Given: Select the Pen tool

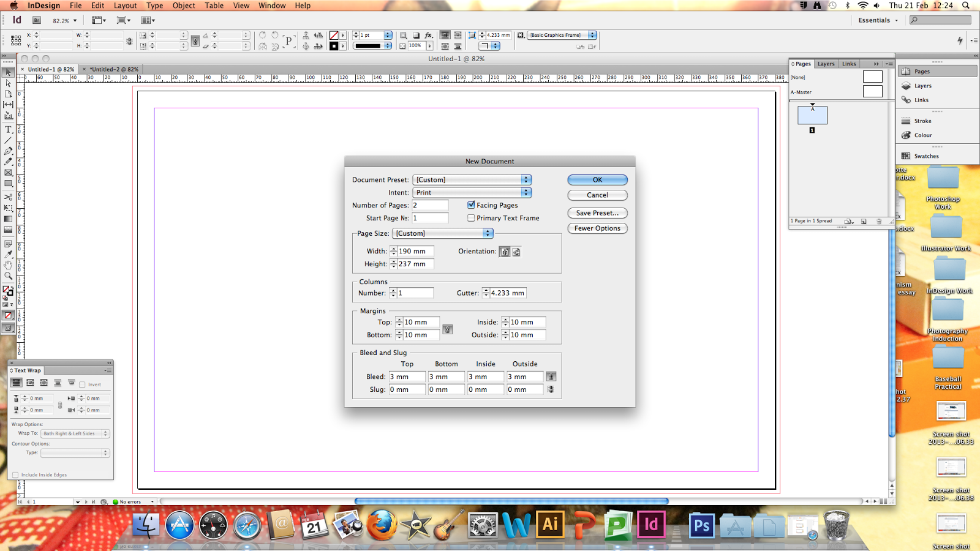Looking at the screenshot, I should tap(8, 152).
